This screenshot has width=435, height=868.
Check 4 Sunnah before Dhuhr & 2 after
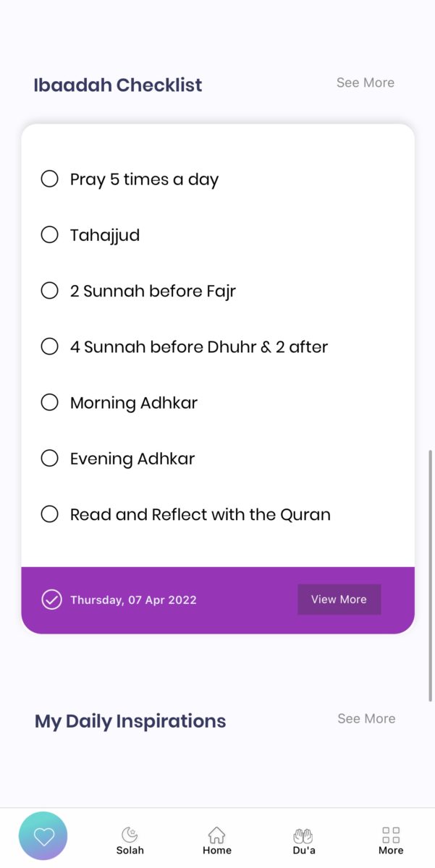click(x=49, y=346)
